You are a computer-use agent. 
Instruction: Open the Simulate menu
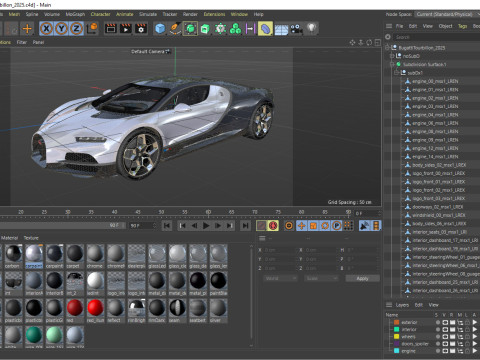point(148,14)
